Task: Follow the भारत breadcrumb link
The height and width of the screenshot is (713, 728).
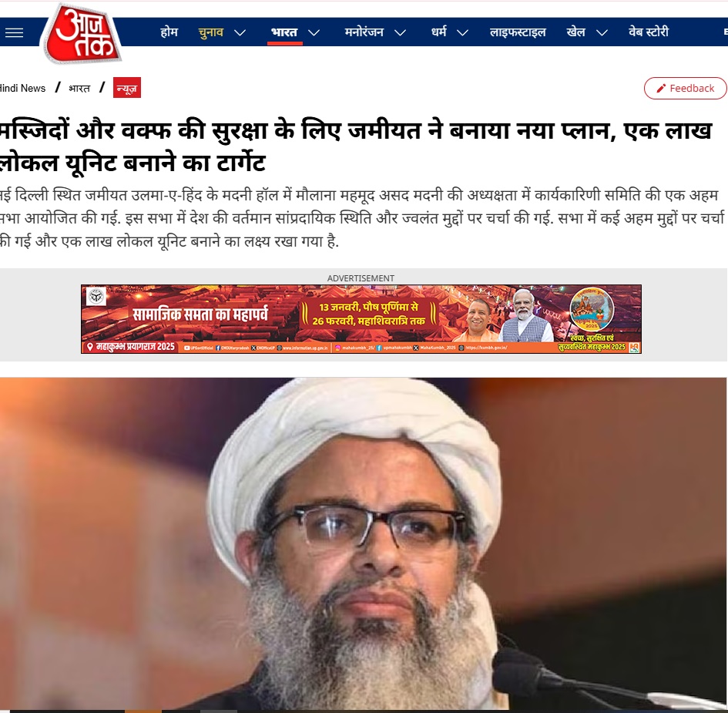Action: click(x=79, y=88)
